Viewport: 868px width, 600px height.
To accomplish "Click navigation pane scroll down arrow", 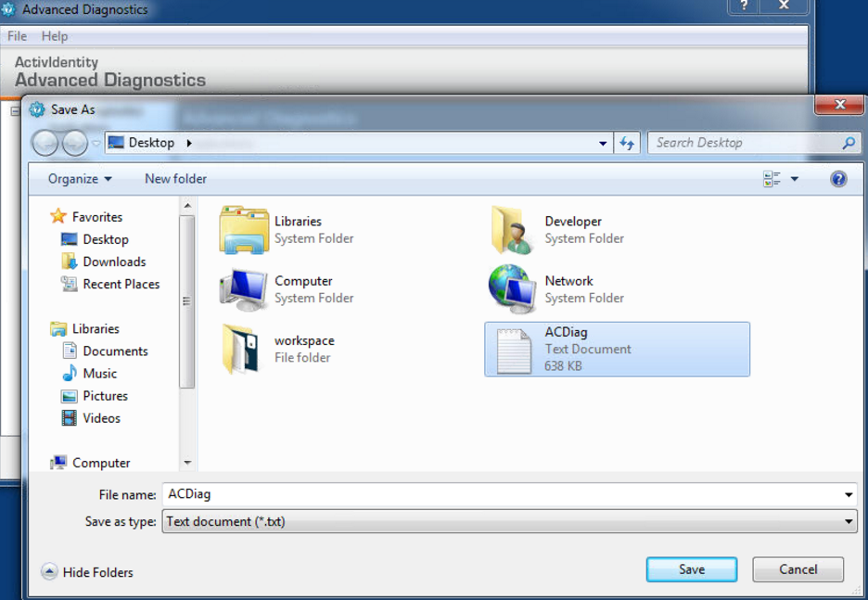I will (x=187, y=463).
